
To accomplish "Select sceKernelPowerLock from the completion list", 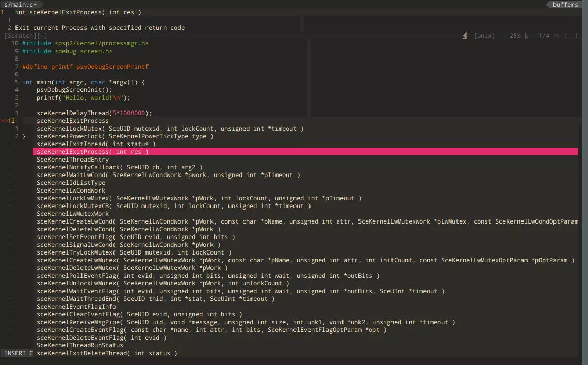I will pos(125,136).
